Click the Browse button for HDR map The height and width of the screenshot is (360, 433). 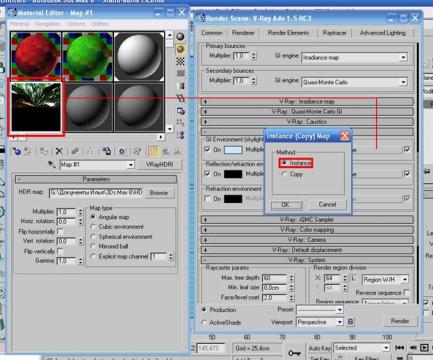[x=159, y=193]
